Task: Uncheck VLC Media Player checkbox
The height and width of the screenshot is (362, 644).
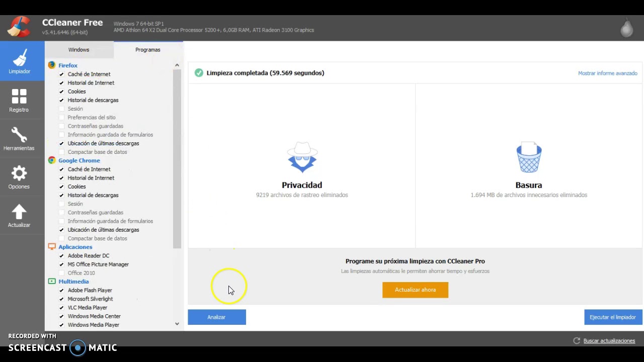Action: coord(61,307)
